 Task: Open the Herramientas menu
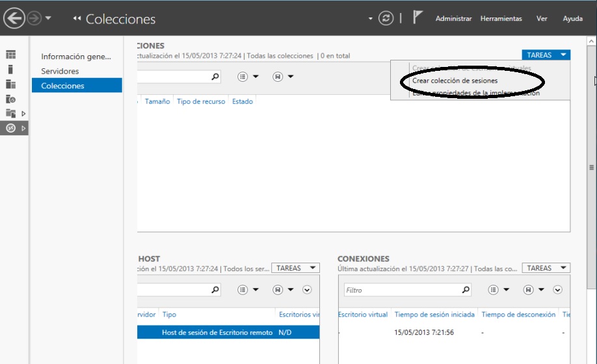click(501, 19)
